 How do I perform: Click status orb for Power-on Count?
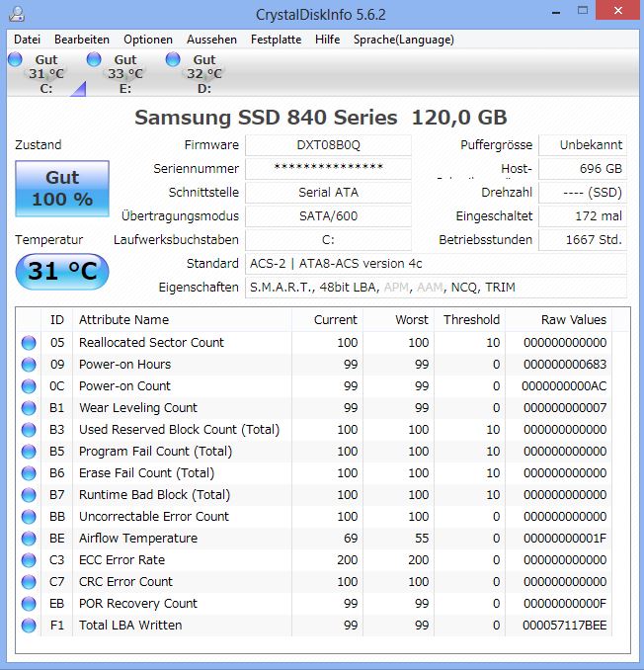click(x=29, y=386)
